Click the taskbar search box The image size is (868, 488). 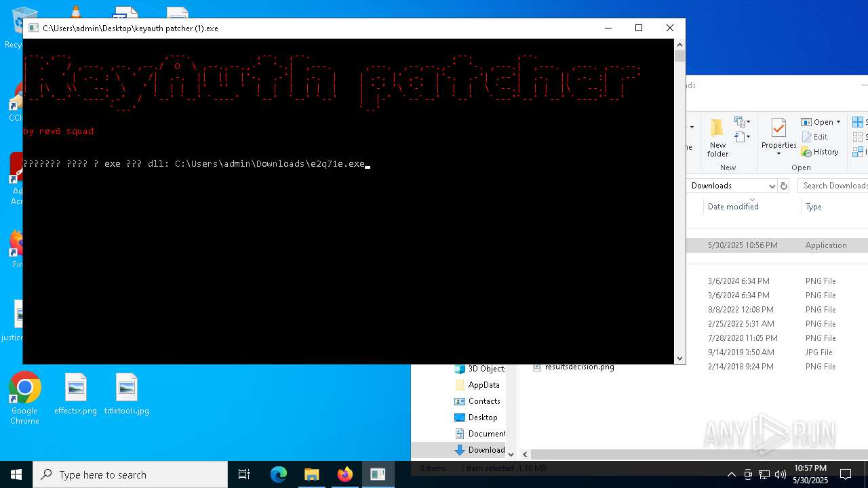pos(130,474)
